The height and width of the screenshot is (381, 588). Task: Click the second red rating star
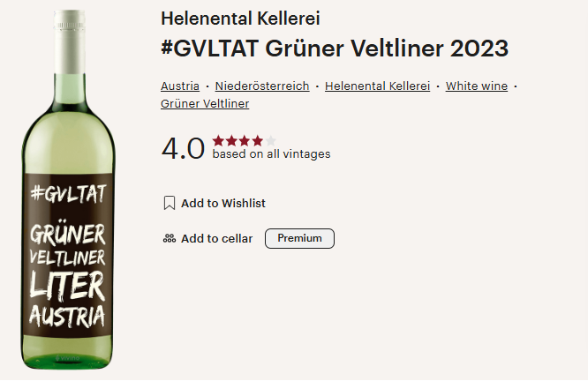tap(231, 141)
